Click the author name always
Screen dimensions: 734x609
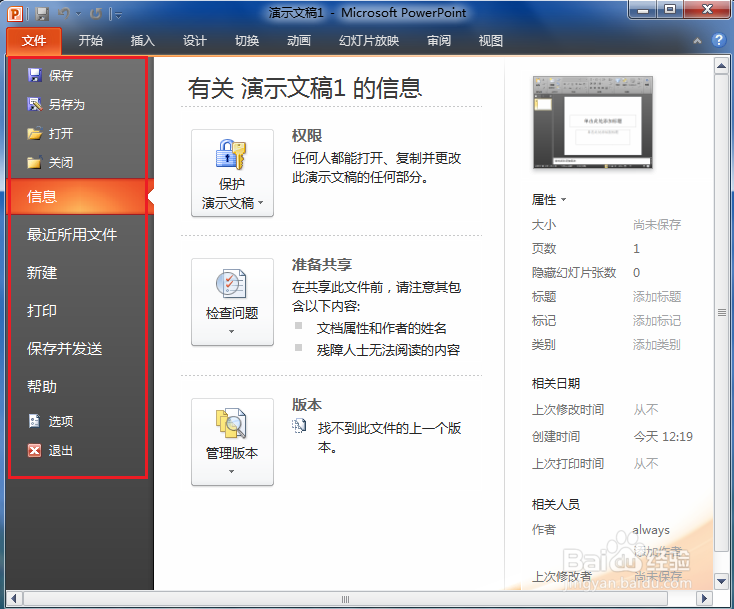(x=651, y=530)
